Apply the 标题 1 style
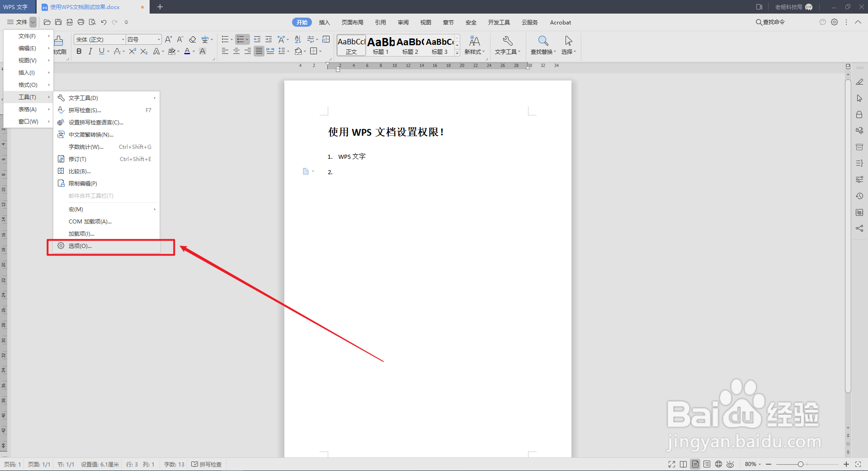 381,45
